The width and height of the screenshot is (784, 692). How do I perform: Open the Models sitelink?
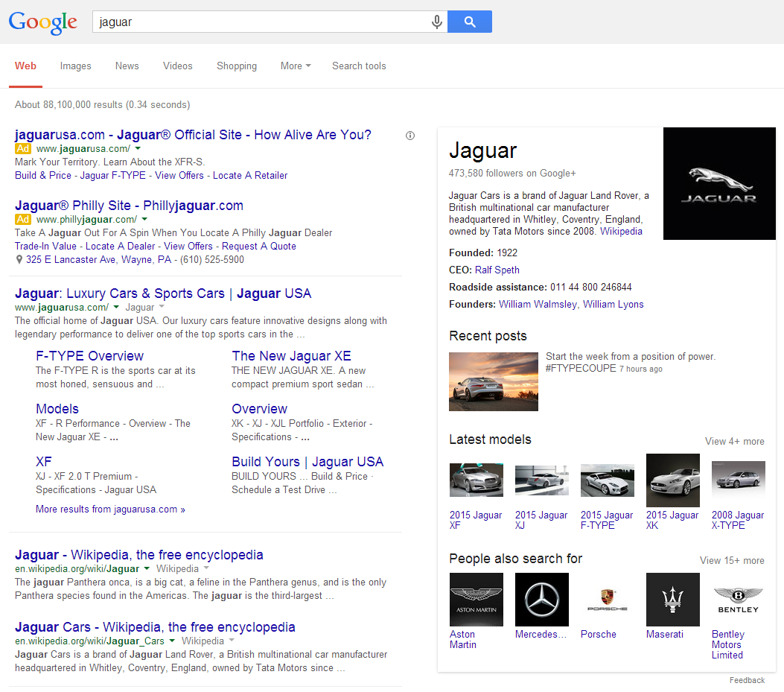tap(57, 409)
